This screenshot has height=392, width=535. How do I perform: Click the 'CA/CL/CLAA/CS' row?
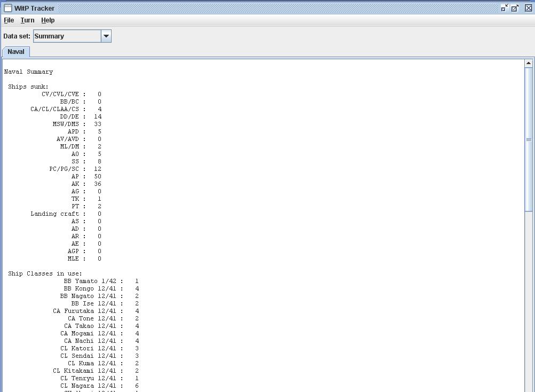pos(66,109)
